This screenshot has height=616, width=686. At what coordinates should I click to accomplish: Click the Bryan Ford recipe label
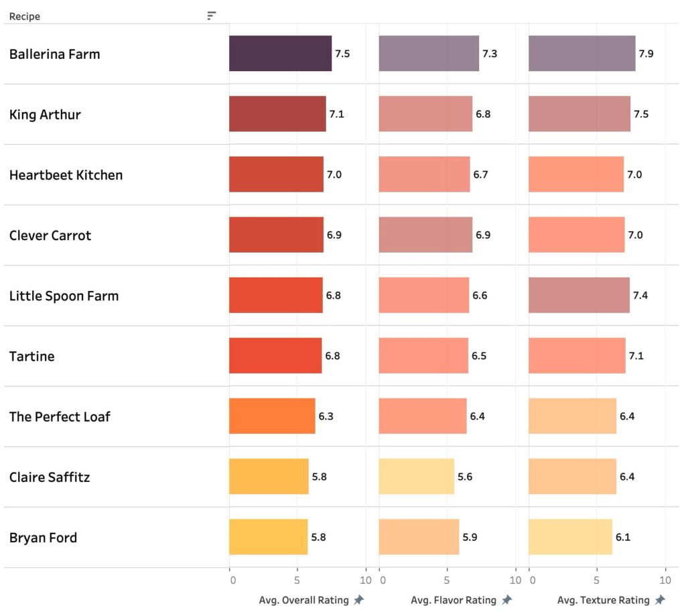click(44, 538)
